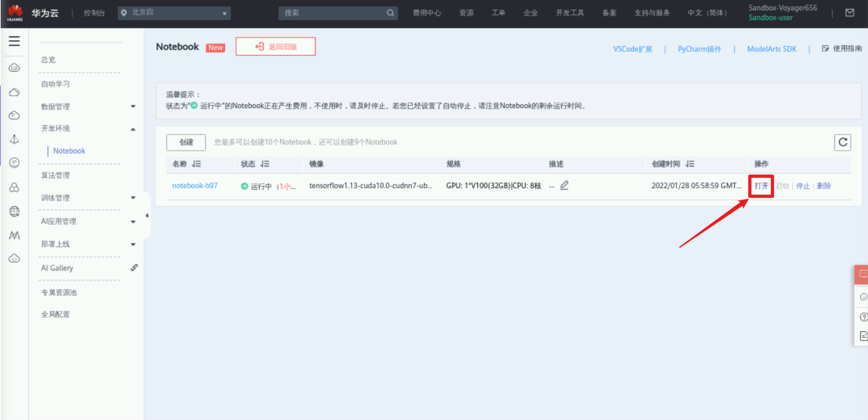Click the 华为云 brand text
The width and height of the screenshot is (868, 420).
click(x=45, y=13)
